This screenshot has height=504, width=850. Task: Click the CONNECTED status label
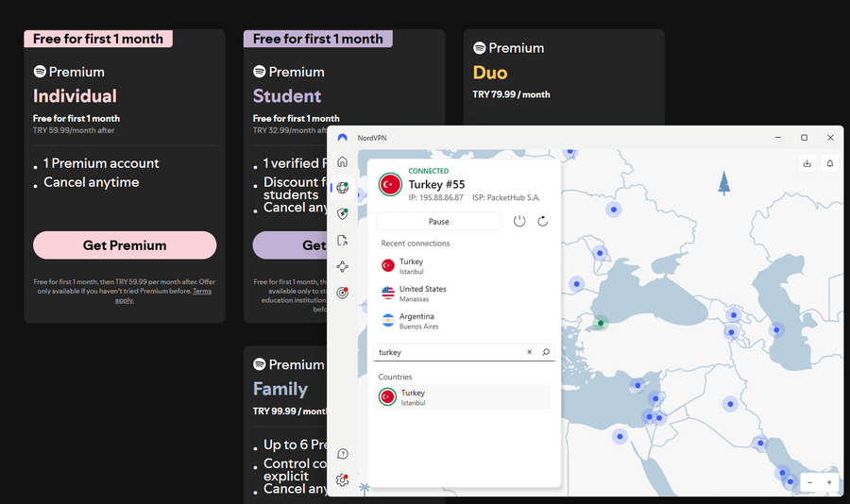[x=428, y=171]
